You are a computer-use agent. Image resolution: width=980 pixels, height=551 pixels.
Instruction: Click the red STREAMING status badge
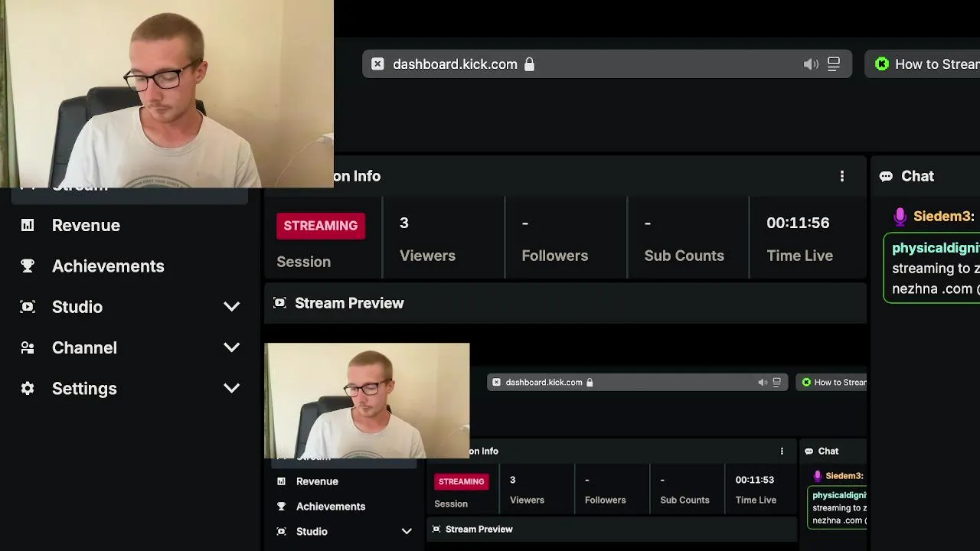[321, 226]
